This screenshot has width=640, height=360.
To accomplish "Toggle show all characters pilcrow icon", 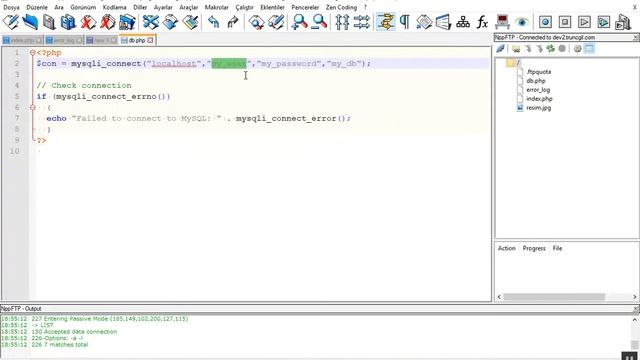I will click(x=404, y=22).
